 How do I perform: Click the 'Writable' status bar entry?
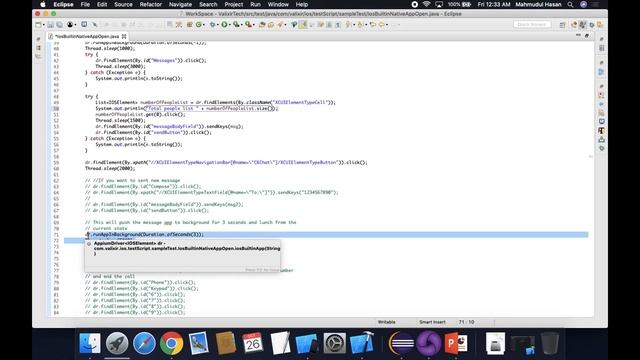point(387,322)
